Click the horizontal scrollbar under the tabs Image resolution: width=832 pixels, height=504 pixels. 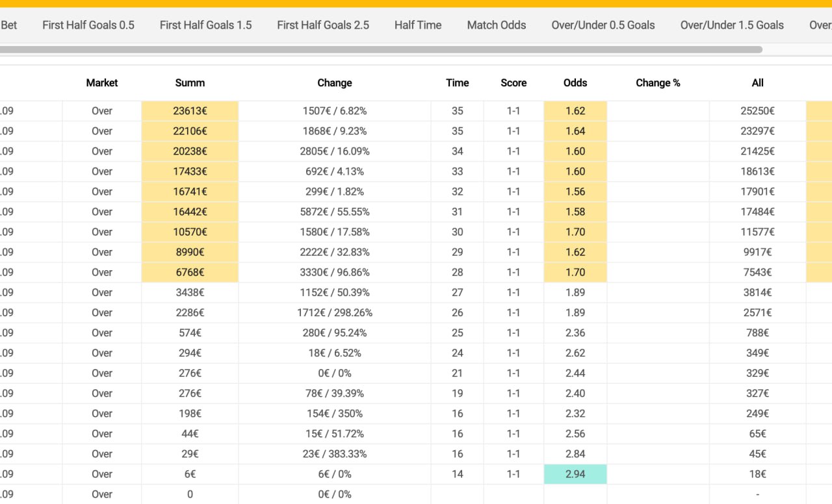[381, 49]
